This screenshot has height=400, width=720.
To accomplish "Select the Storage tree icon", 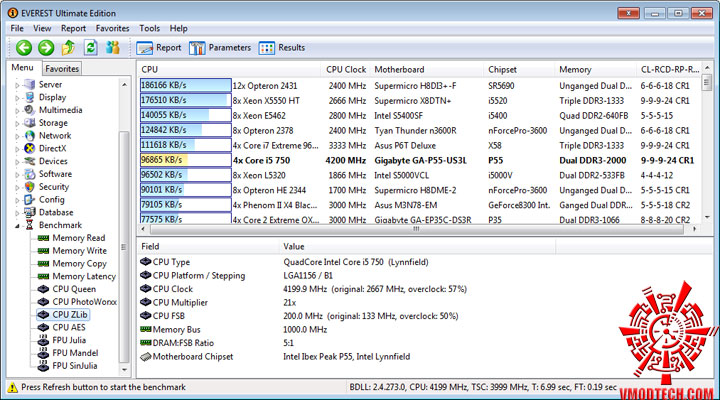I will coord(29,123).
